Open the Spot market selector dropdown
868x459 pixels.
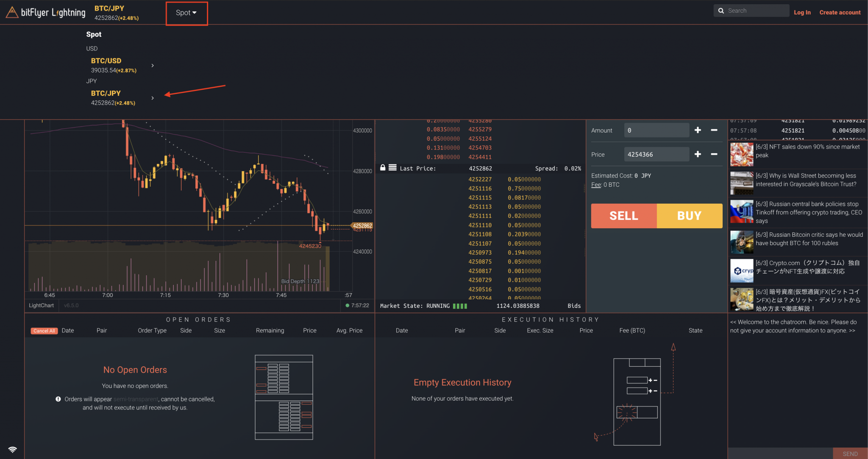[x=186, y=12]
